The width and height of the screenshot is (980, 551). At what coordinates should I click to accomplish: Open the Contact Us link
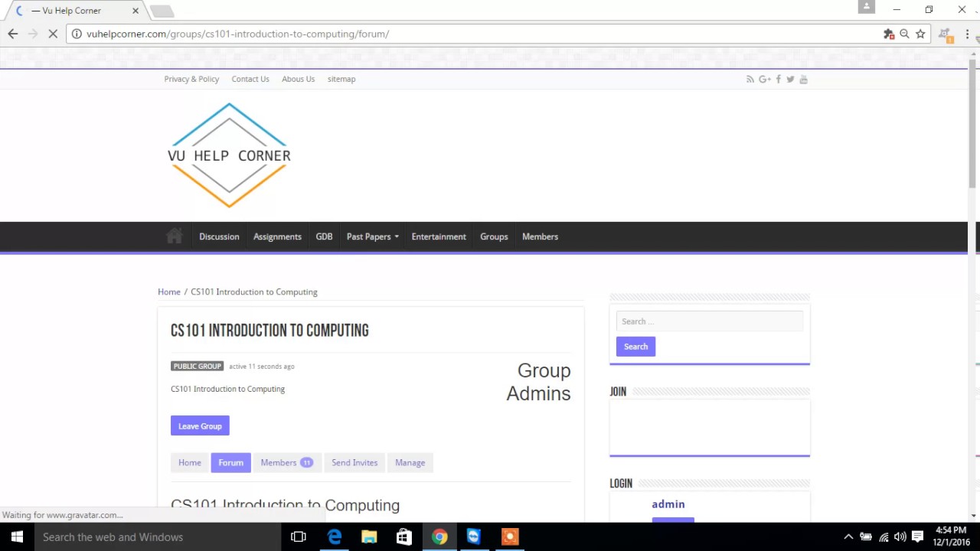point(250,79)
